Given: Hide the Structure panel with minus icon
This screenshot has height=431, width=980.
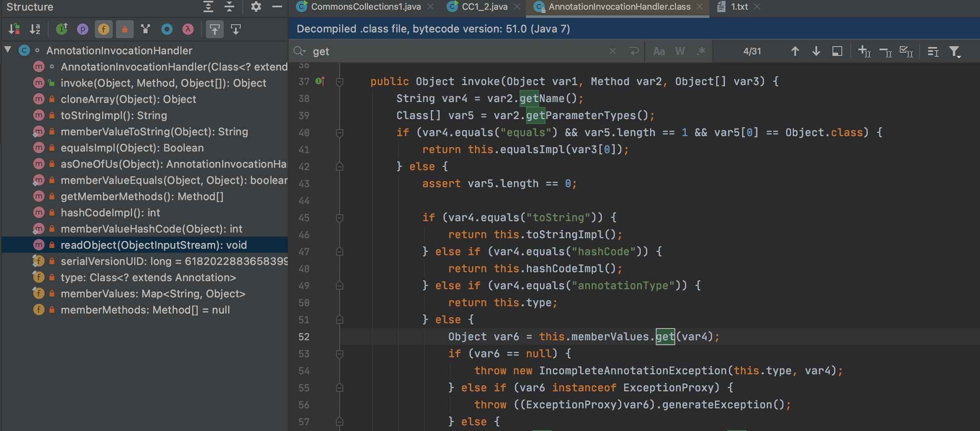Looking at the screenshot, I should [x=277, y=6].
